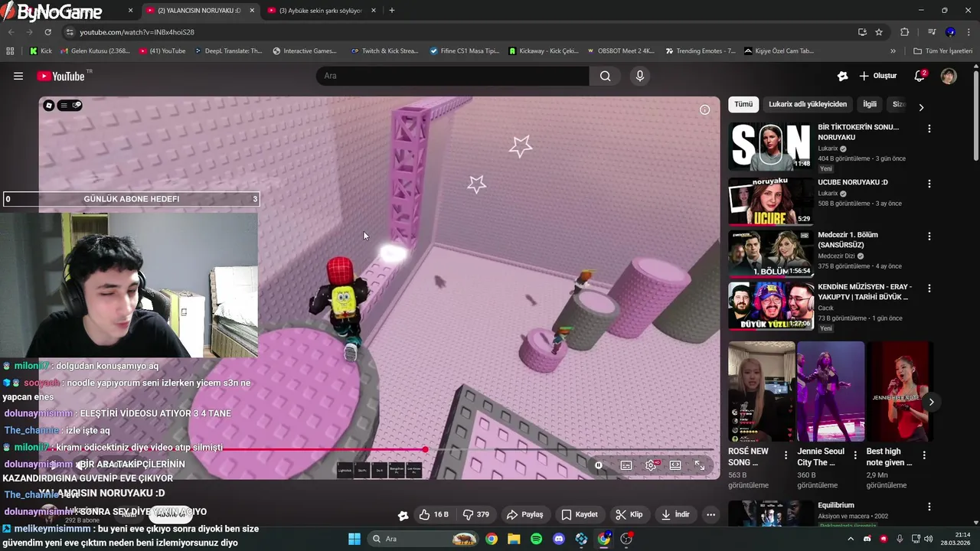Focus the YouTube Ara search field
Screen dimensions: 980x551
(x=452, y=76)
